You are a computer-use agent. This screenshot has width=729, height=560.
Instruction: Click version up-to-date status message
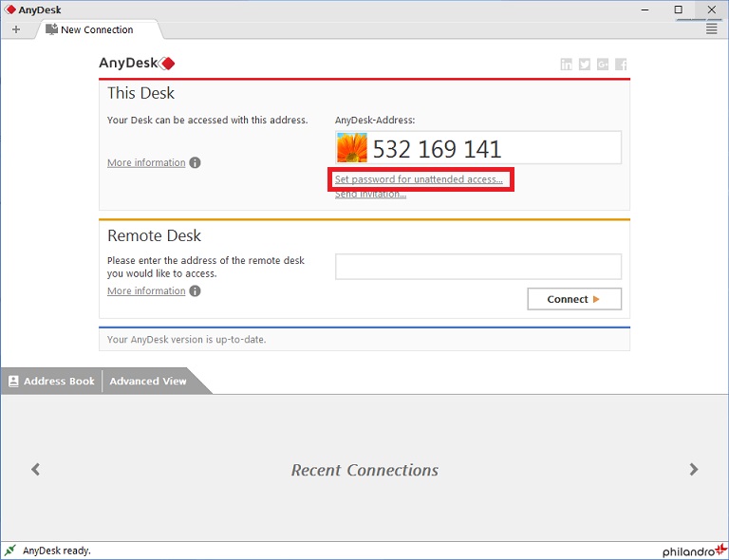(186, 340)
